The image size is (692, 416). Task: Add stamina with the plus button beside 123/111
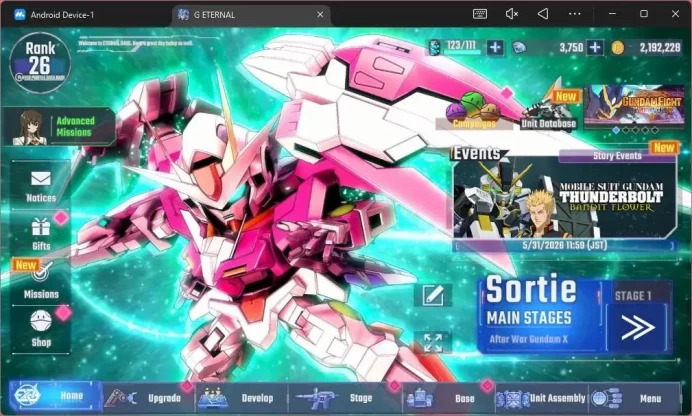(x=495, y=47)
